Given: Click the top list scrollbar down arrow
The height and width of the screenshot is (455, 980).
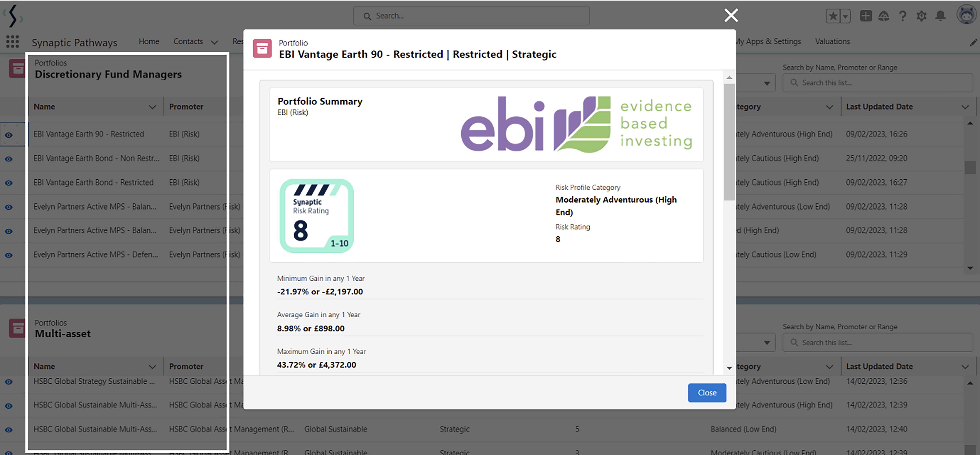Looking at the screenshot, I should pos(970,268).
